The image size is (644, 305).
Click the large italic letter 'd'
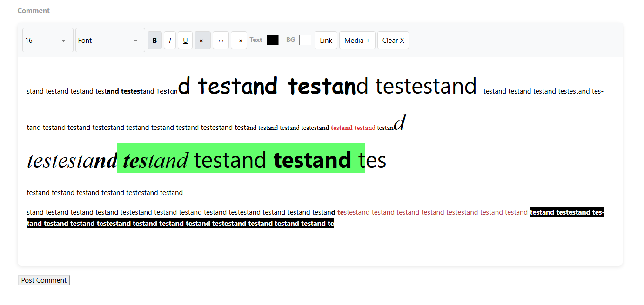[400, 122]
